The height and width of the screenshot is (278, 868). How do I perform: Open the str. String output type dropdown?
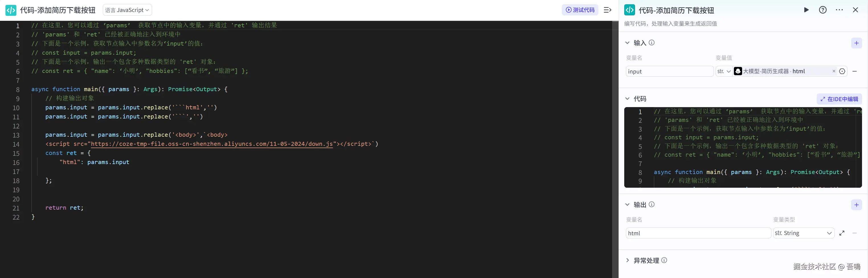[804, 233]
